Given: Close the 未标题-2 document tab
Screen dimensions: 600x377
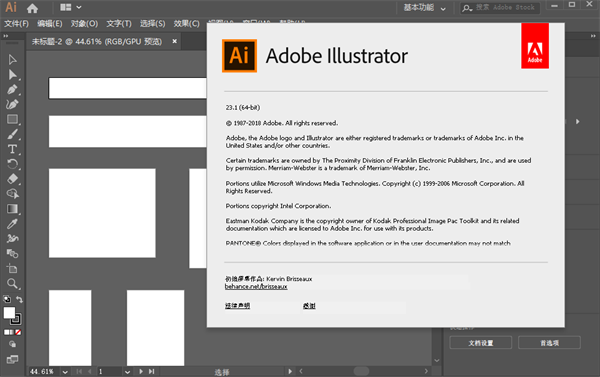Looking at the screenshot, I should 174,41.
